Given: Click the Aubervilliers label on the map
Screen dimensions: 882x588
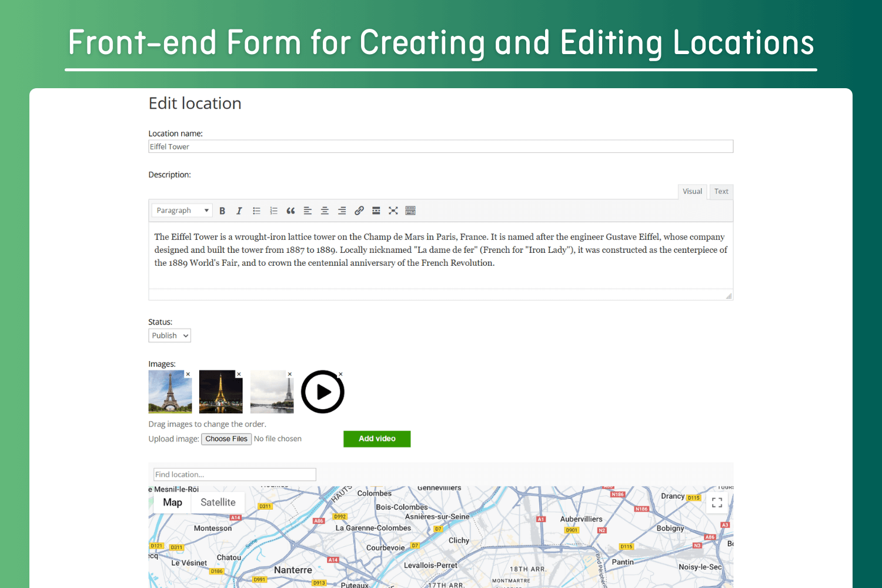Looking at the screenshot, I should click(581, 519).
